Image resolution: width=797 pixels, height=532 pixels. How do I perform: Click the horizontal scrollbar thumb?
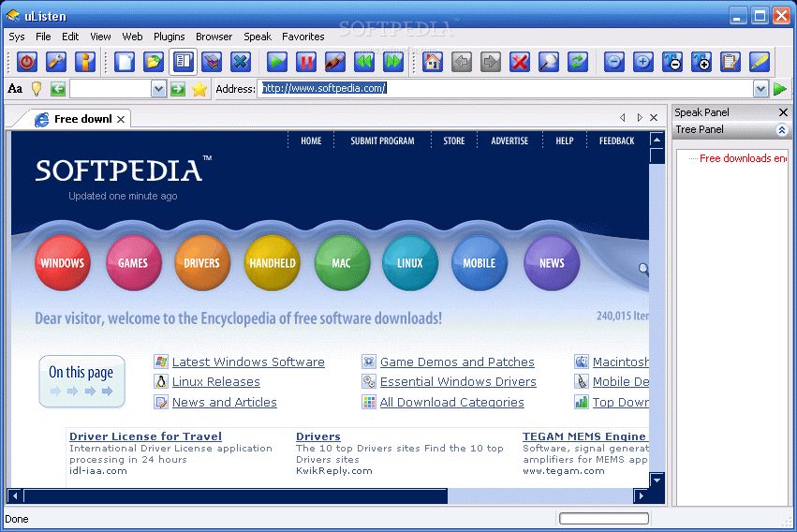235,495
